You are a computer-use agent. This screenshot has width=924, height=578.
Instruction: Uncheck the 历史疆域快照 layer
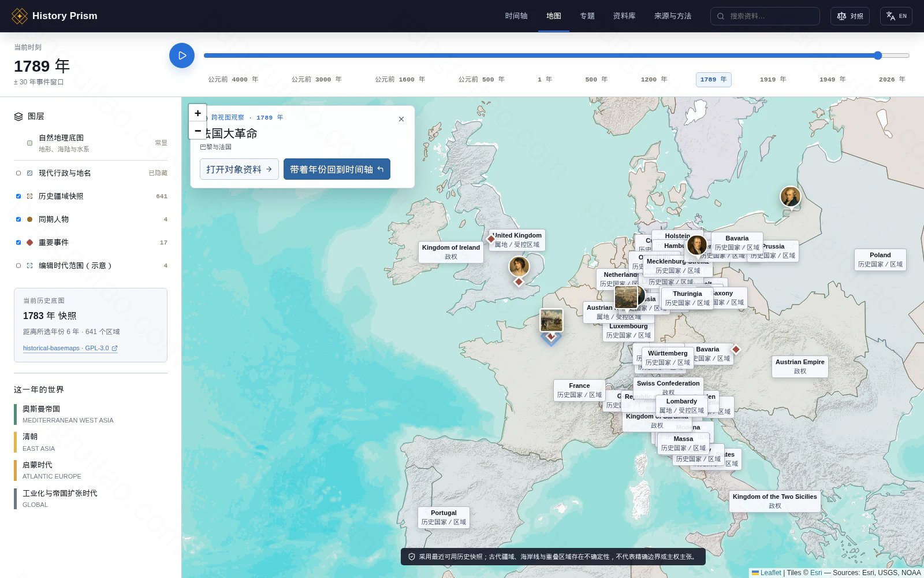(18, 197)
